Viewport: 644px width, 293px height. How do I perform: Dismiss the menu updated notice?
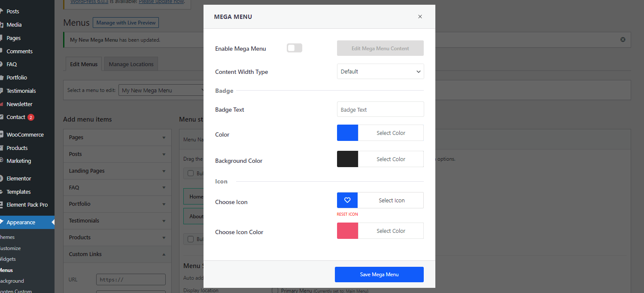point(623,40)
